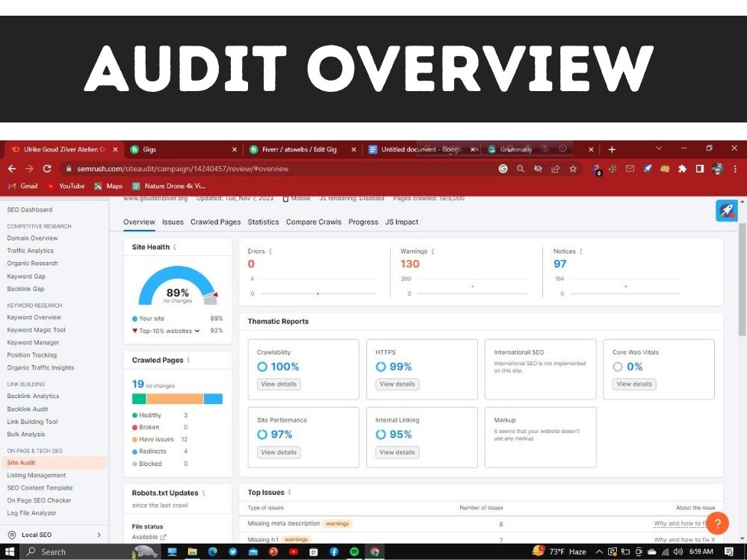This screenshot has height=560, width=747.
Task: Click the Google icon in address bar
Action: (x=503, y=169)
